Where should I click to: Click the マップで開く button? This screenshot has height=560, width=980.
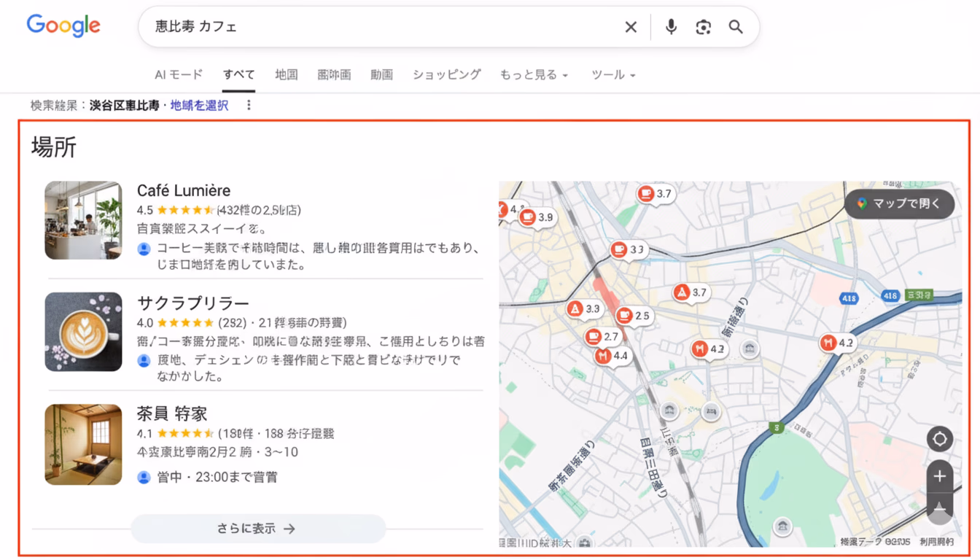[x=900, y=203]
